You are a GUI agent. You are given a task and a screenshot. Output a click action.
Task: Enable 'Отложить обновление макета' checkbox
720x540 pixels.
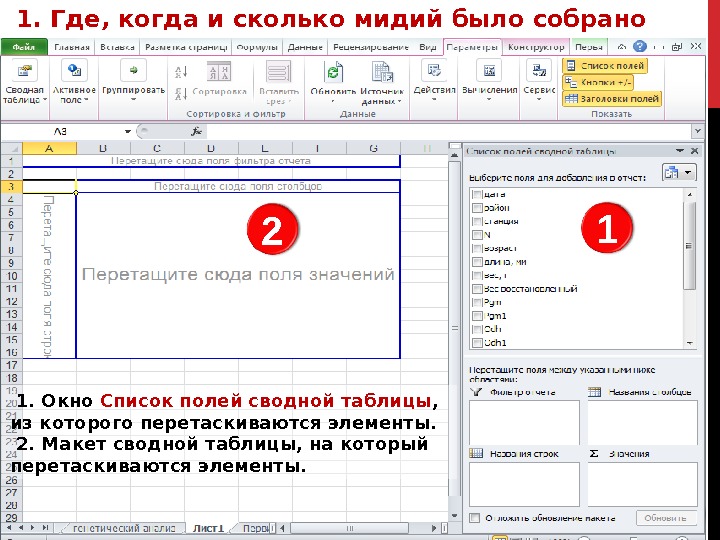(475, 518)
